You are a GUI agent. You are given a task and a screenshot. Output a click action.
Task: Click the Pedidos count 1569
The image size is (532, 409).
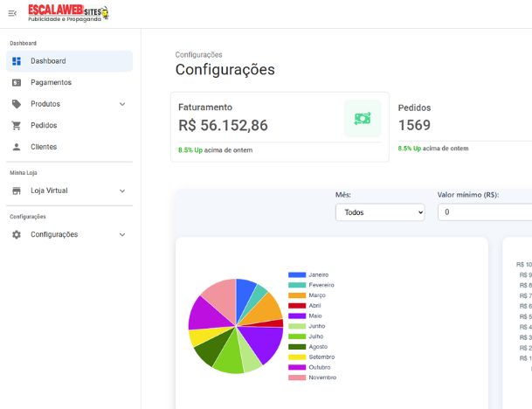coord(414,125)
